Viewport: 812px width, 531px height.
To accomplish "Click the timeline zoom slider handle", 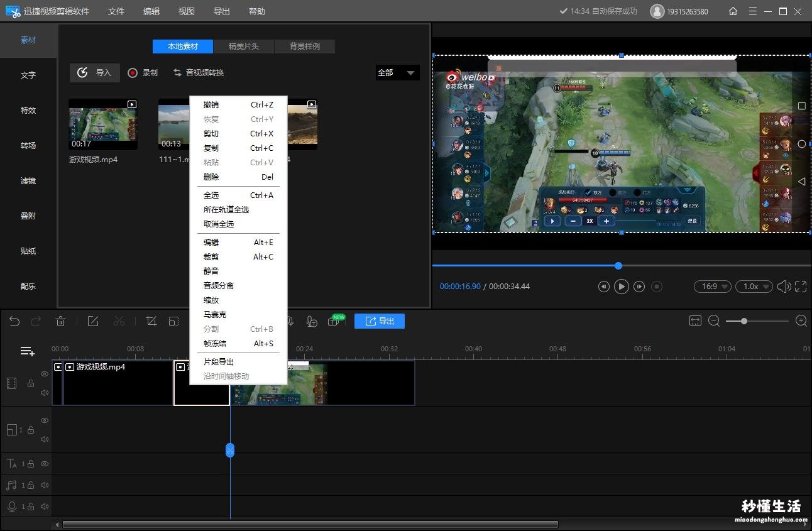I will coord(744,321).
